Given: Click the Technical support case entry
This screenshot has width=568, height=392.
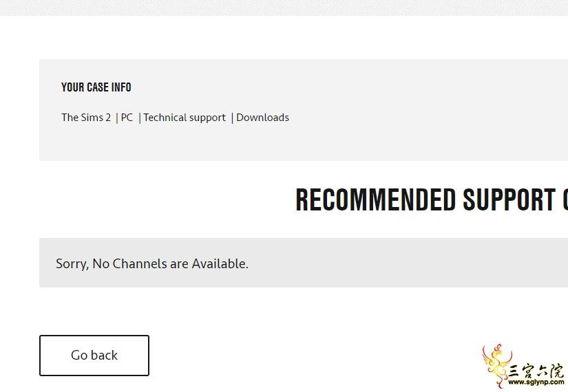Looking at the screenshot, I should 185,118.
